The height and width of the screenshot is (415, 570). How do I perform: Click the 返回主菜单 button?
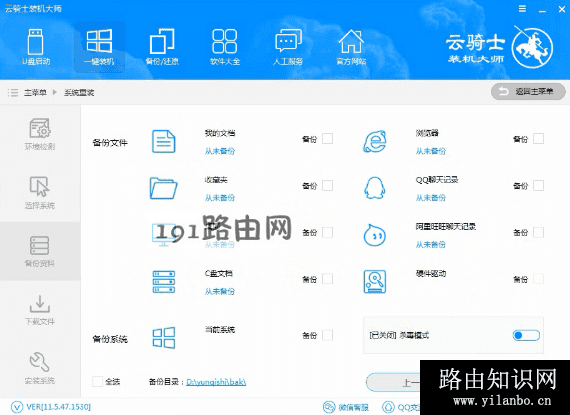click(x=528, y=92)
